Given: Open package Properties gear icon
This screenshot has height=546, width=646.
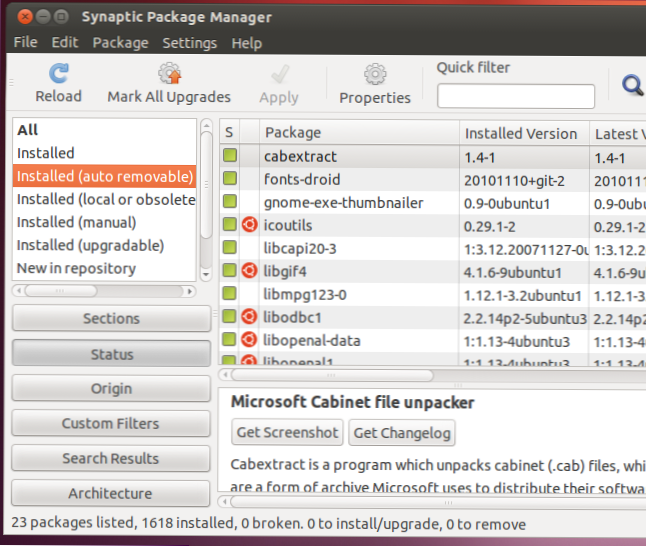Looking at the screenshot, I should coord(375,74).
